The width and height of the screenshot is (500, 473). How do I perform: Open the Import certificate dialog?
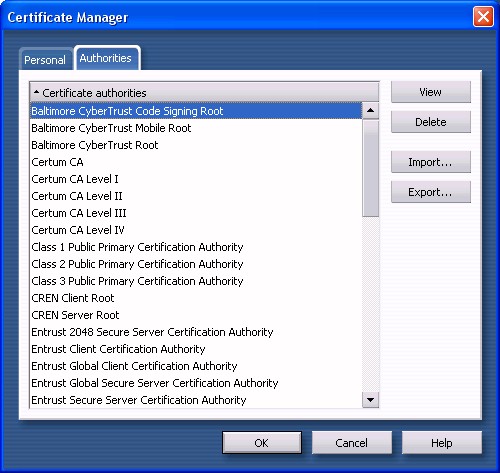tap(431, 162)
